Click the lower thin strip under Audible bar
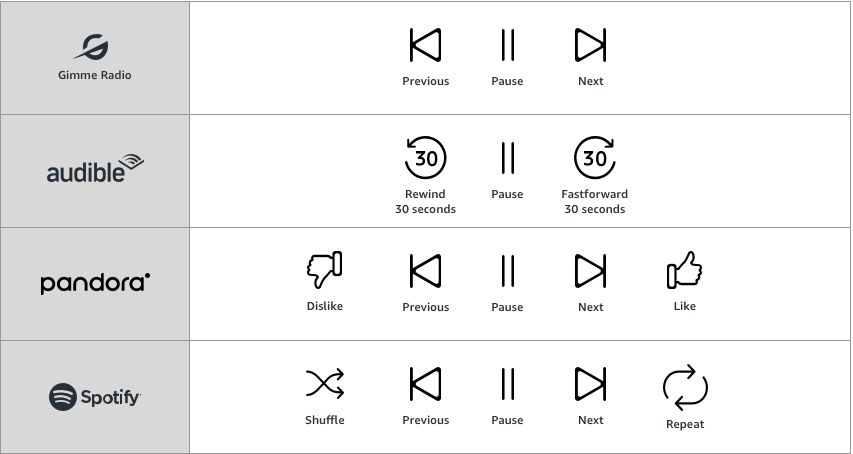The image size is (853, 454). pyautogui.click(x=622, y=209)
